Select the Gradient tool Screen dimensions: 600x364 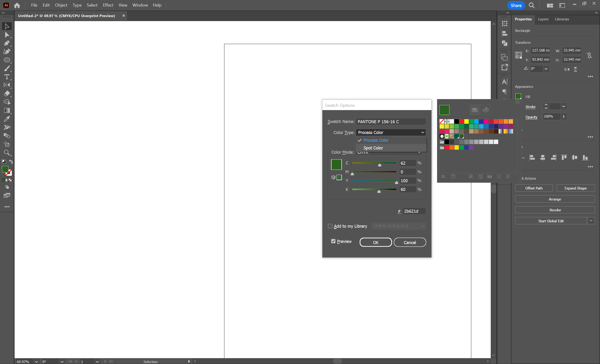coord(7,111)
